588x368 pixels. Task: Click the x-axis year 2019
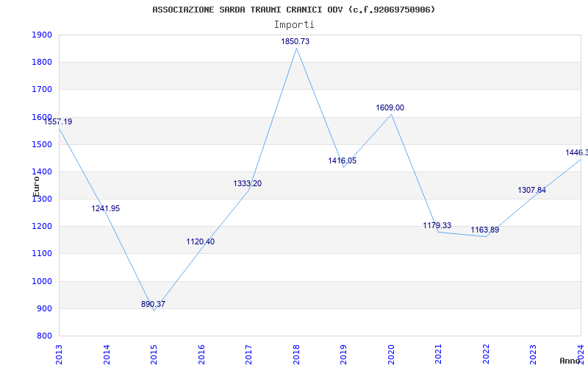point(343,355)
